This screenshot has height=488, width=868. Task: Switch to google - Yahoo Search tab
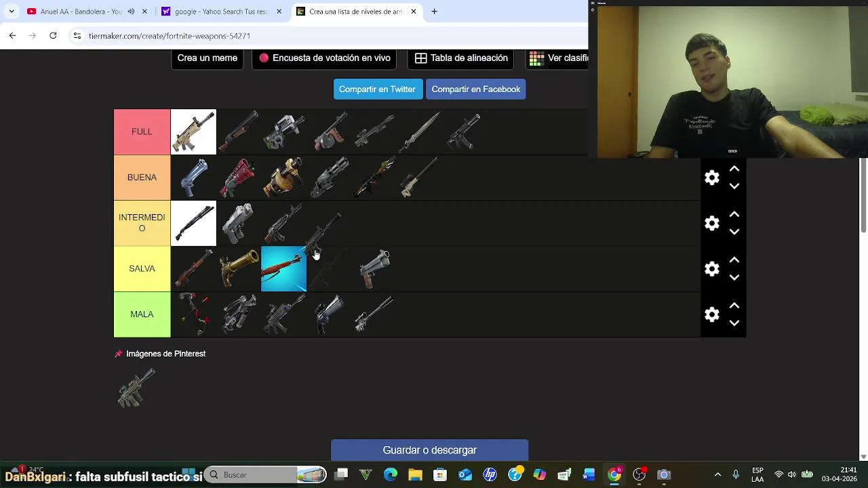[221, 12]
